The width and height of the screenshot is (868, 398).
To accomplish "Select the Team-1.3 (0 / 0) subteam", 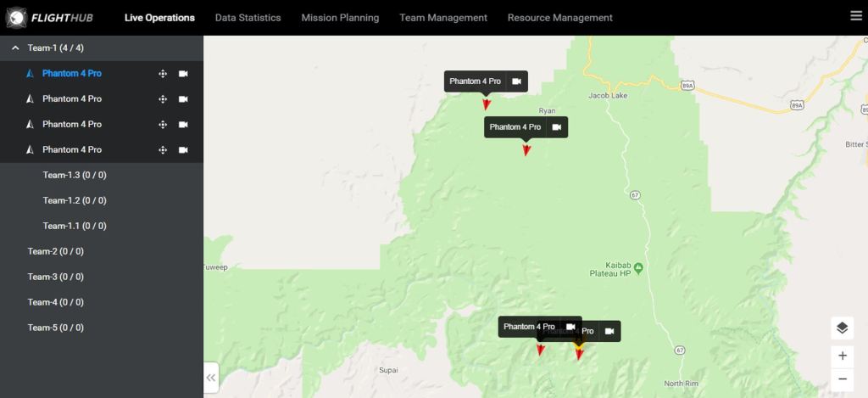I will coord(74,175).
